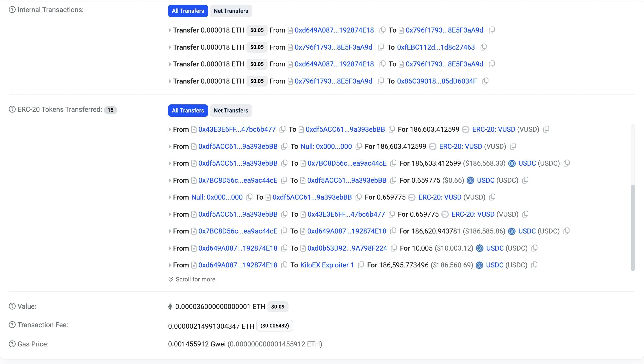Click help icon beside Transaction Fee
The height and width of the screenshot is (364, 644).
click(x=12, y=325)
